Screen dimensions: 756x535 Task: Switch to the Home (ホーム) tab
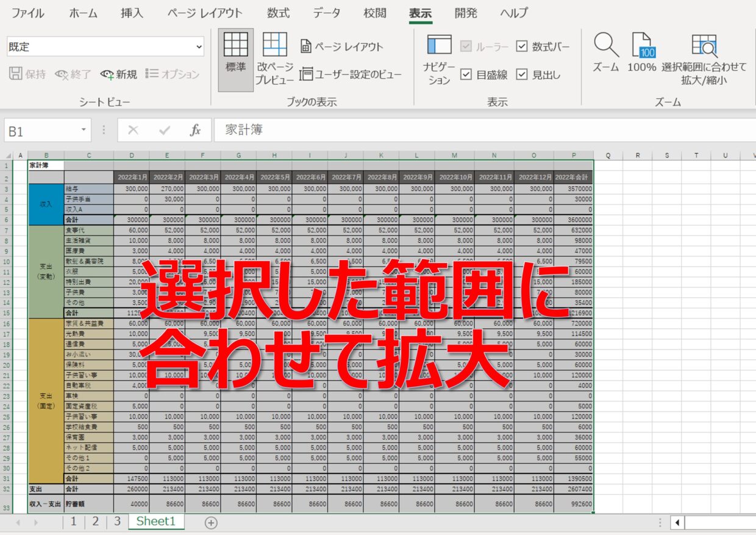pyautogui.click(x=83, y=13)
